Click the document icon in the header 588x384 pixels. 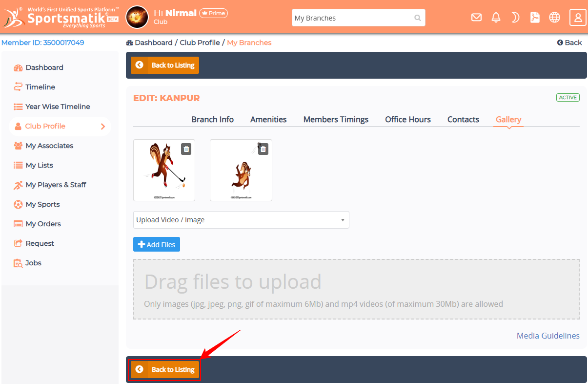click(x=535, y=18)
